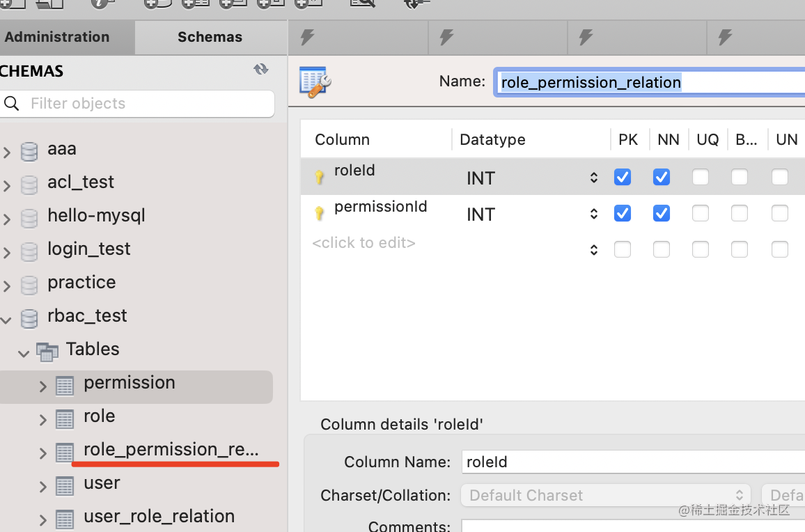This screenshot has width=805, height=532.
Task: Open the datatype selector for roleId
Action: pos(593,178)
